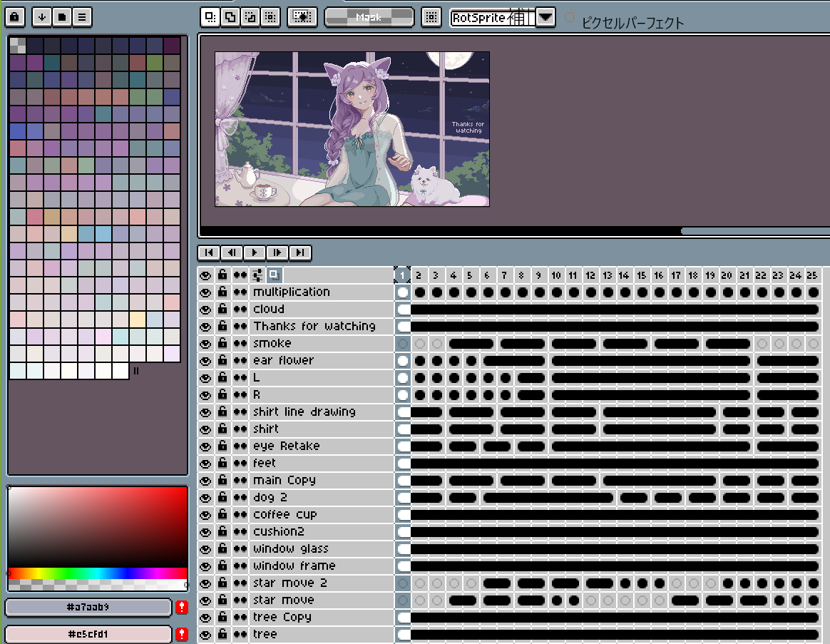Image resolution: width=830 pixels, height=644 pixels.
Task: Click the palette presets icon
Action: click(x=62, y=17)
